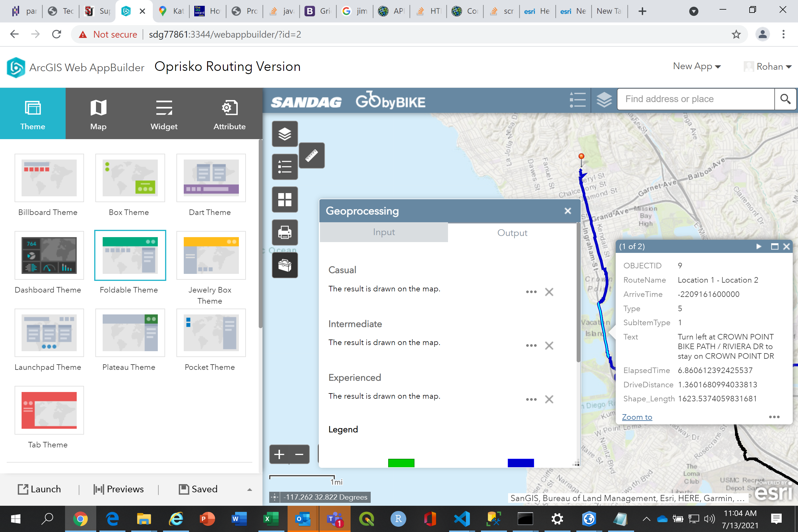Click the Launch button
This screenshot has height=532, width=798.
(x=39, y=489)
